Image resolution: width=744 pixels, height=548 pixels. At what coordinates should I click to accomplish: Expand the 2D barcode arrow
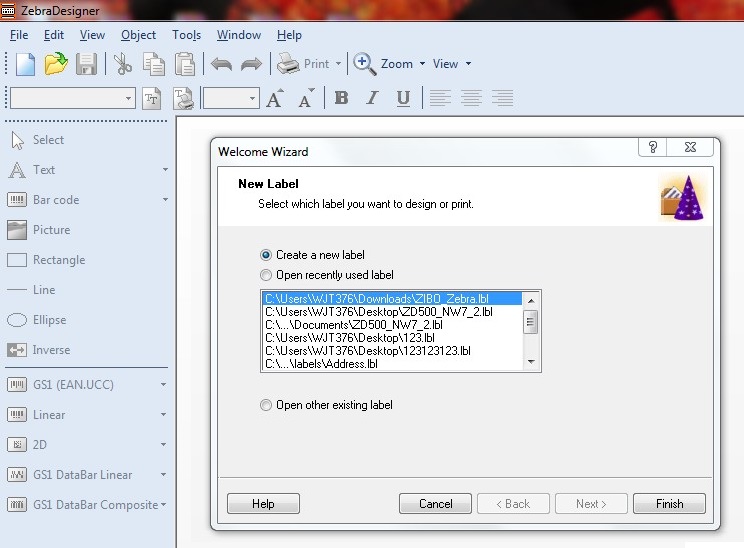tap(163, 445)
